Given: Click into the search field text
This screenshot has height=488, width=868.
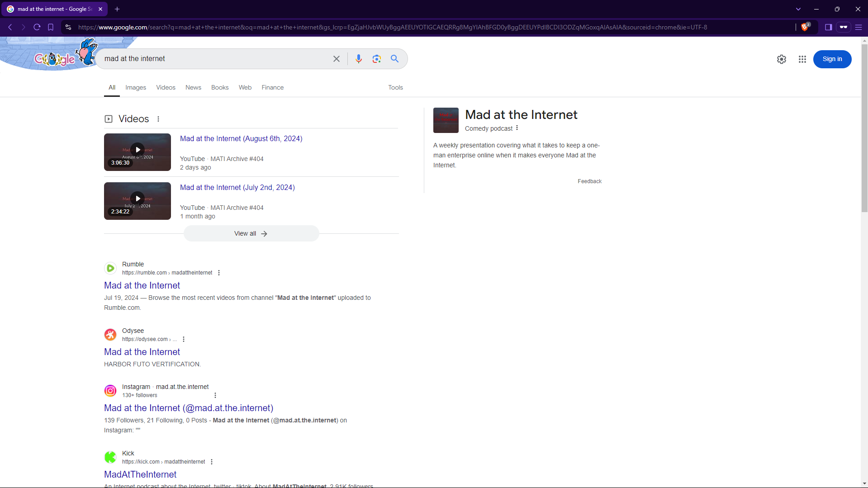Looking at the screenshot, I should point(135,59).
